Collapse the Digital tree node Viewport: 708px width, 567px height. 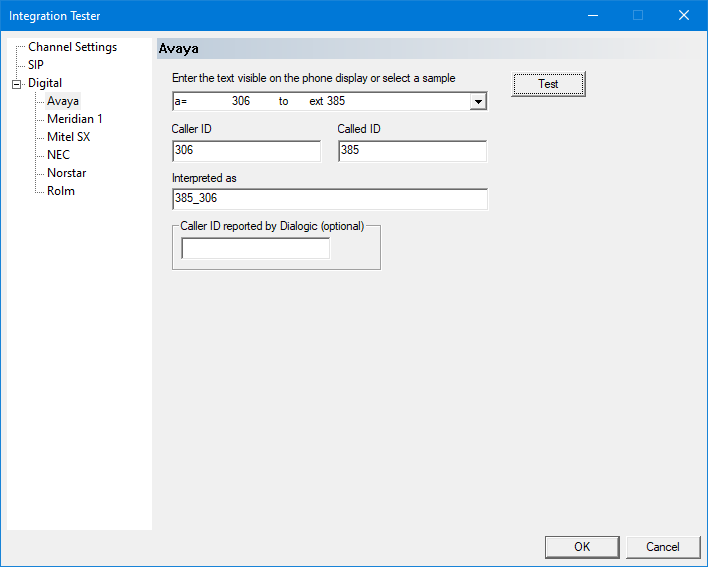coord(16,84)
